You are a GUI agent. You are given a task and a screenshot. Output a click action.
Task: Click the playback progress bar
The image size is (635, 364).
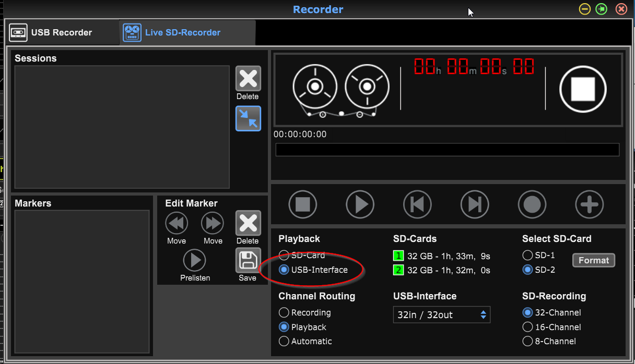[x=448, y=150]
